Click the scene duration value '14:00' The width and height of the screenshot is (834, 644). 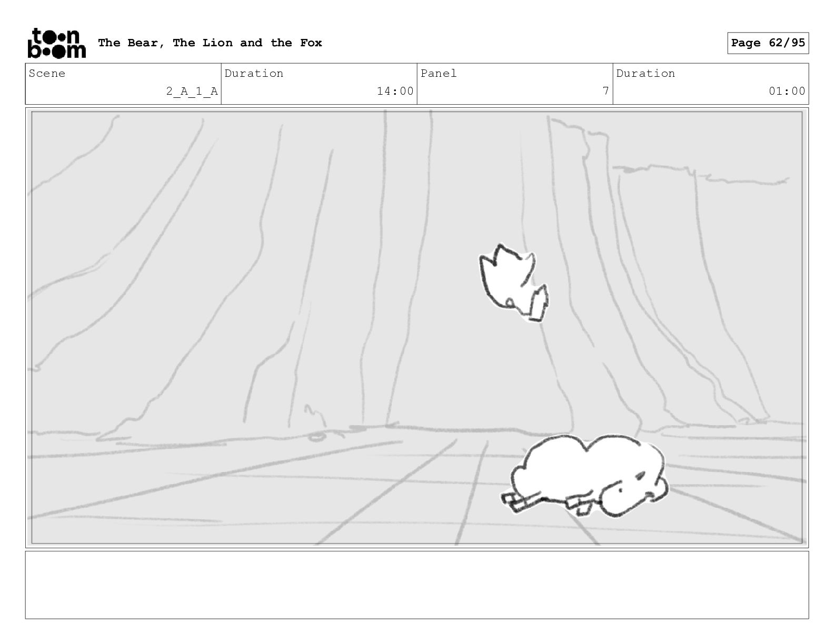point(395,91)
